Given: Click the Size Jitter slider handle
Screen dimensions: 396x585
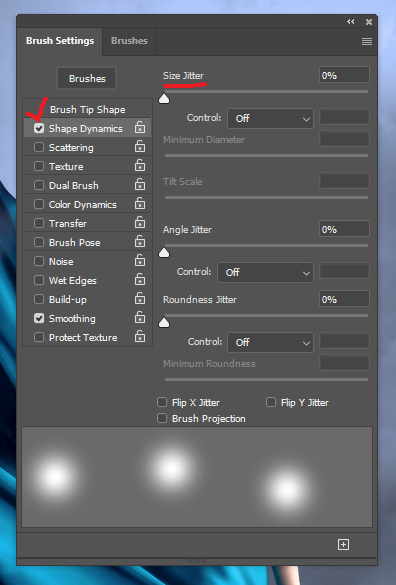Looking at the screenshot, I should pyautogui.click(x=164, y=98).
